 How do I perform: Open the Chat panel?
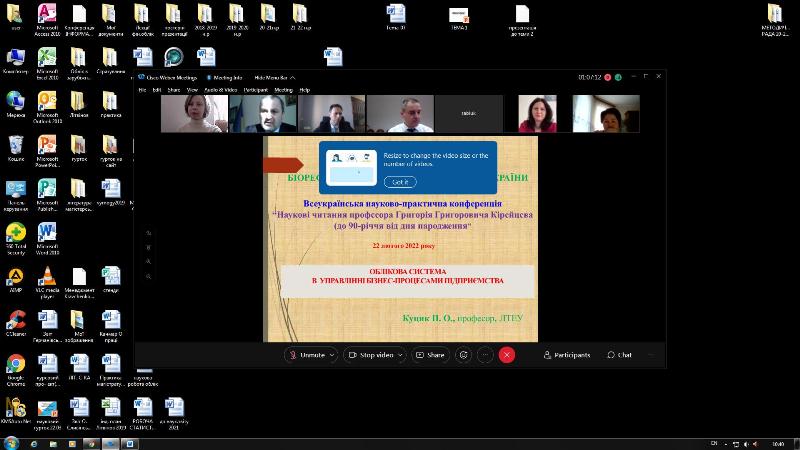tap(618, 355)
